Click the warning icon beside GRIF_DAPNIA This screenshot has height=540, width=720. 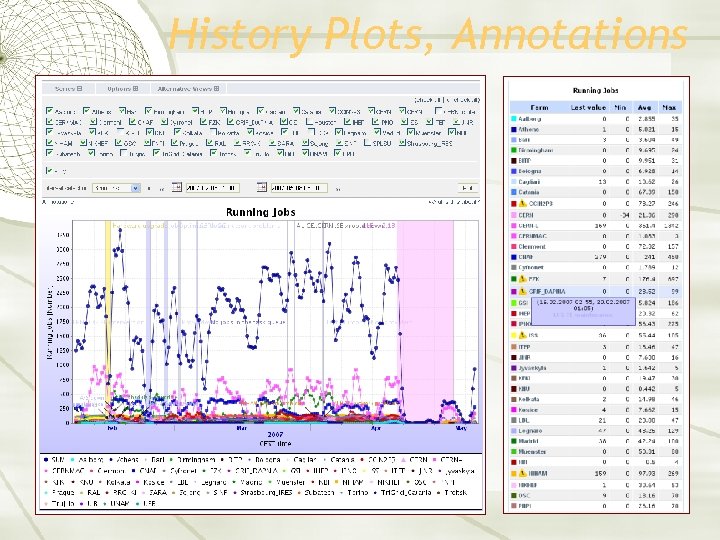pyautogui.click(x=522, y=291)
